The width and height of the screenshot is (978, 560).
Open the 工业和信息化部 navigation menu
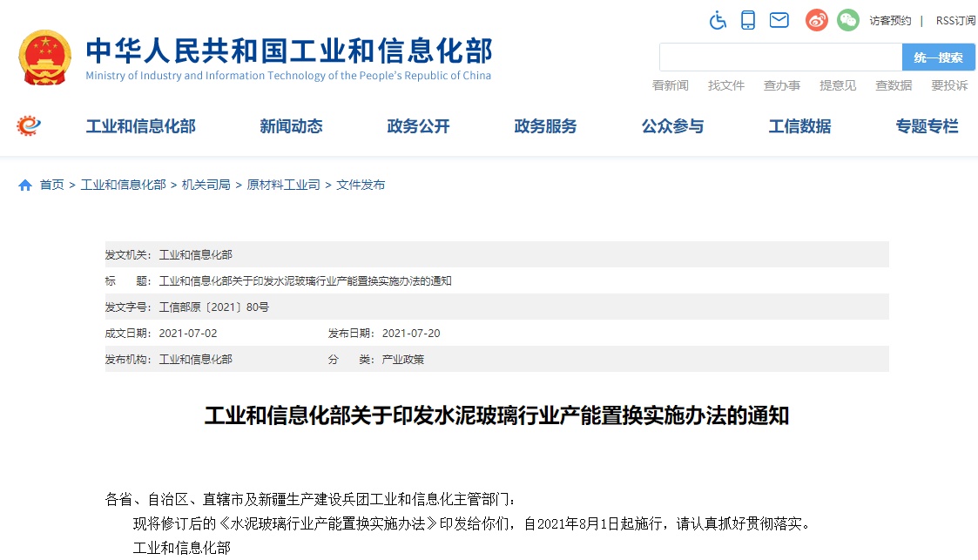click(141, 126)
